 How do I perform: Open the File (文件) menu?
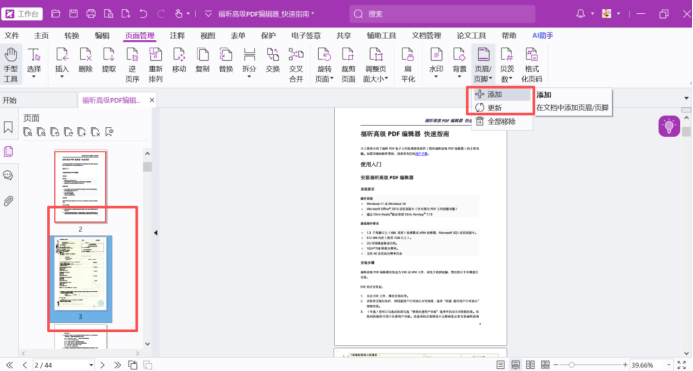click(12, 35)
